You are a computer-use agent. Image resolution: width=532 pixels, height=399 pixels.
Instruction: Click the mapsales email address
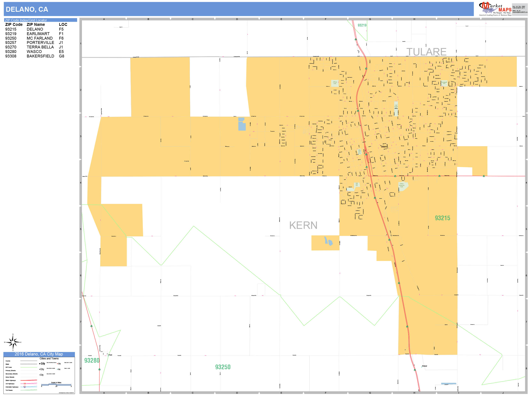coord(520,12)
